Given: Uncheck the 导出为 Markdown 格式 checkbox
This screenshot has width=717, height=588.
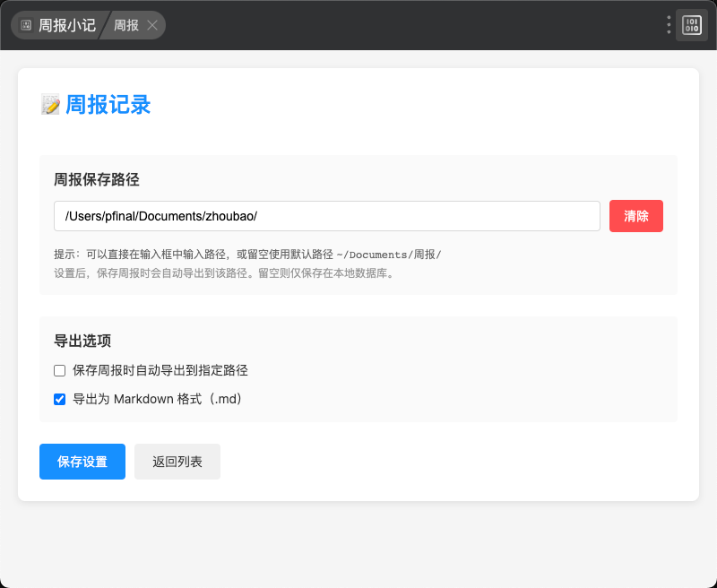Looking at the screenshot, I should point(60,399).
